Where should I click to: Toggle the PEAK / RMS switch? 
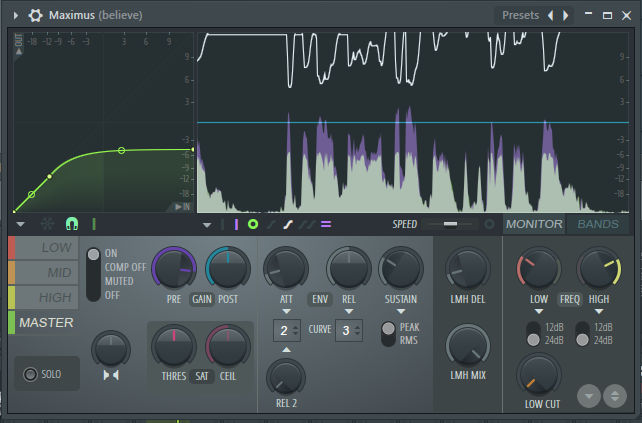[388, 334]
